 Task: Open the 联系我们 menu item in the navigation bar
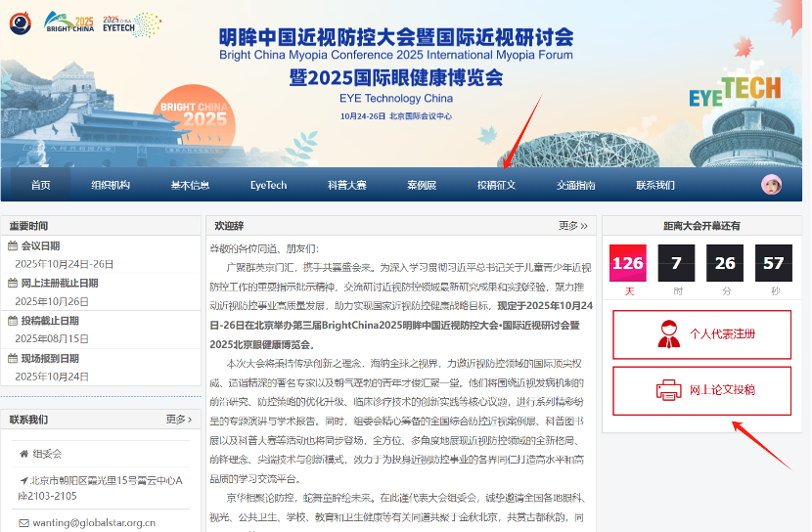tap(655, 185)
